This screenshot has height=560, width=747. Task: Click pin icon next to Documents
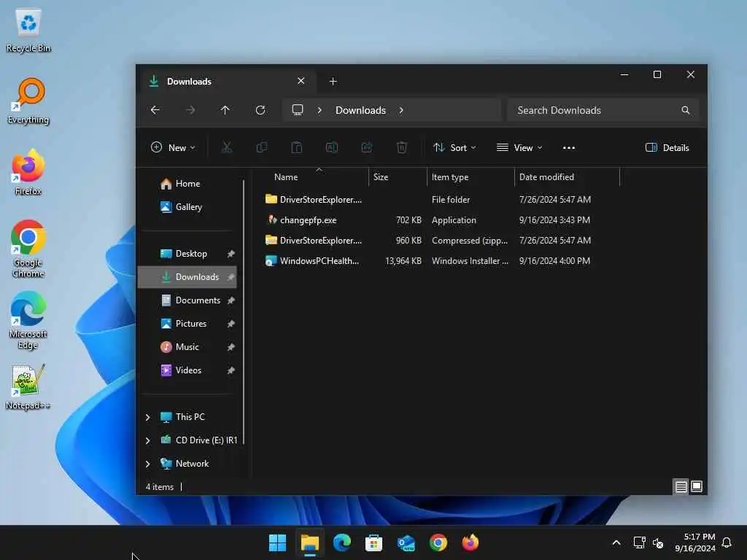tap(231, 300)
